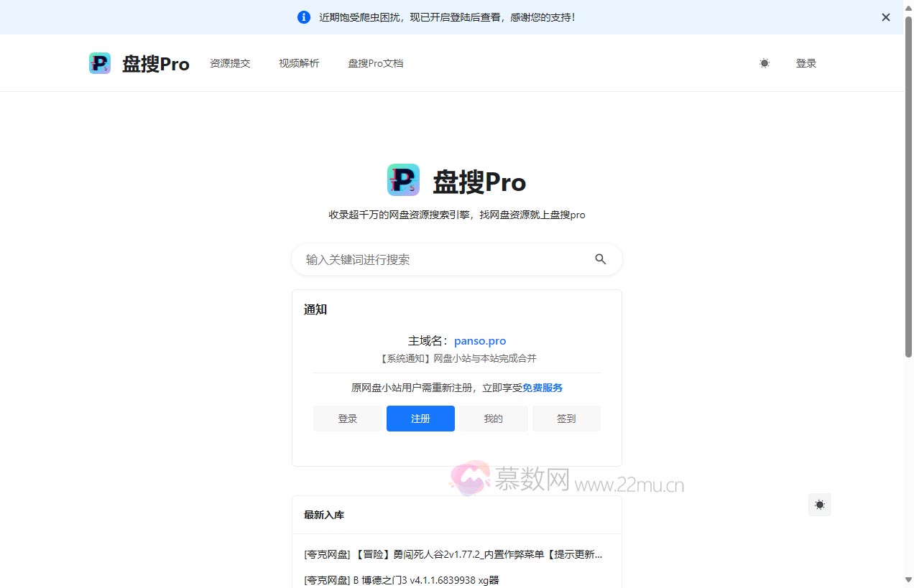Dismiss the crawler notice banner
This screenshot has height=588, width=914.
[885, 17]
